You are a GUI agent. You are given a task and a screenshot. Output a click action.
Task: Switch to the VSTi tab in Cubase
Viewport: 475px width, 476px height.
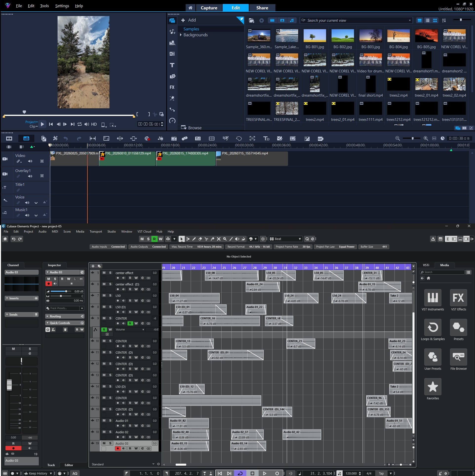[426, 265]
